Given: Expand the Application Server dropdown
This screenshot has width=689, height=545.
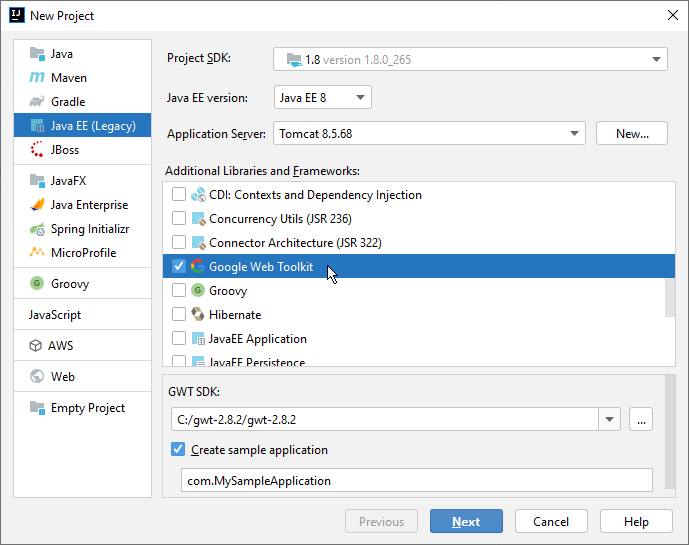Looking at the screenshot, I should (574, 133).
